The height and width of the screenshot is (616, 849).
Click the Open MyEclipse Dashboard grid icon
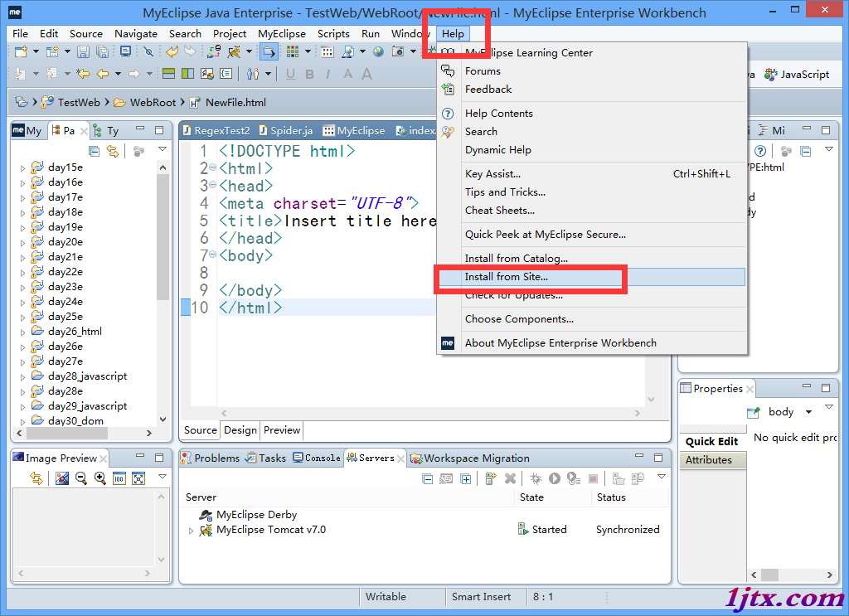pyautogui.click(x=293, y=51)
